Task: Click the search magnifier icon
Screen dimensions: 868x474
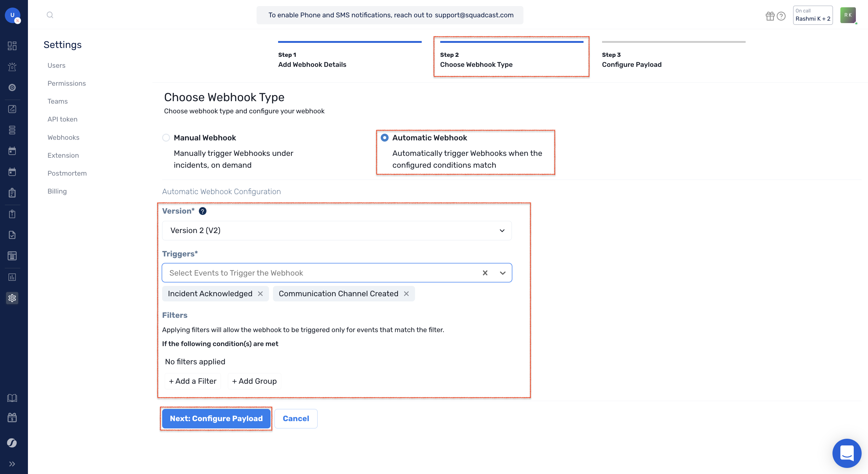Action: coord(50,15)
